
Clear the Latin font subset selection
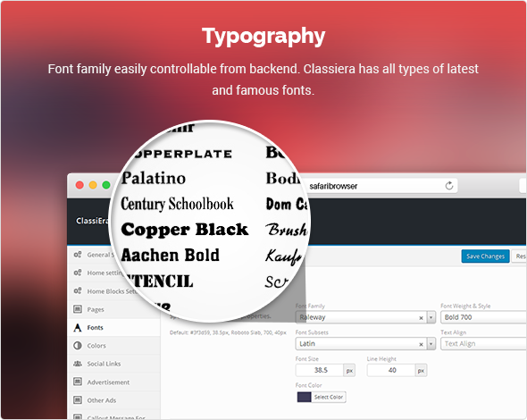pyautogui.click(x=421, y=344)
